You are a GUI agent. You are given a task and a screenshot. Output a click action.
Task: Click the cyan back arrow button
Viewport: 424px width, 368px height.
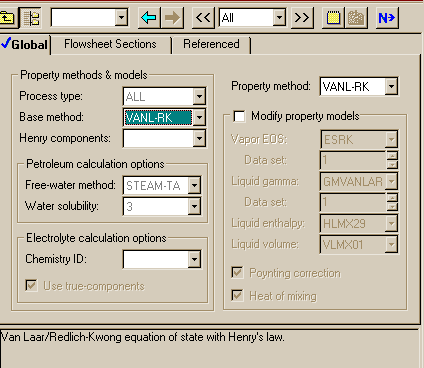tap(149, 18)
